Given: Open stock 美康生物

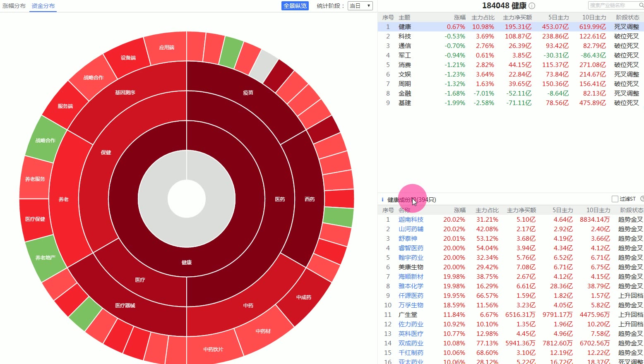Looking at the screenshot, I should (411, 267).
